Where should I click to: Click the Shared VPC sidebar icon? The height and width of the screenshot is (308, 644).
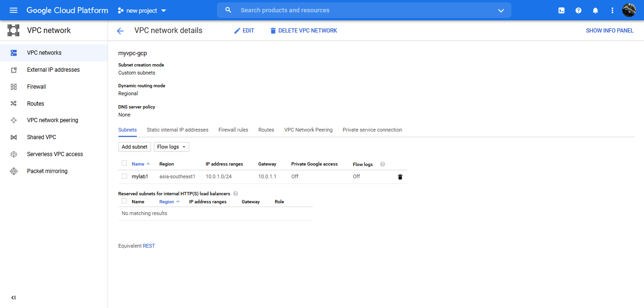[x=14, y=137]
